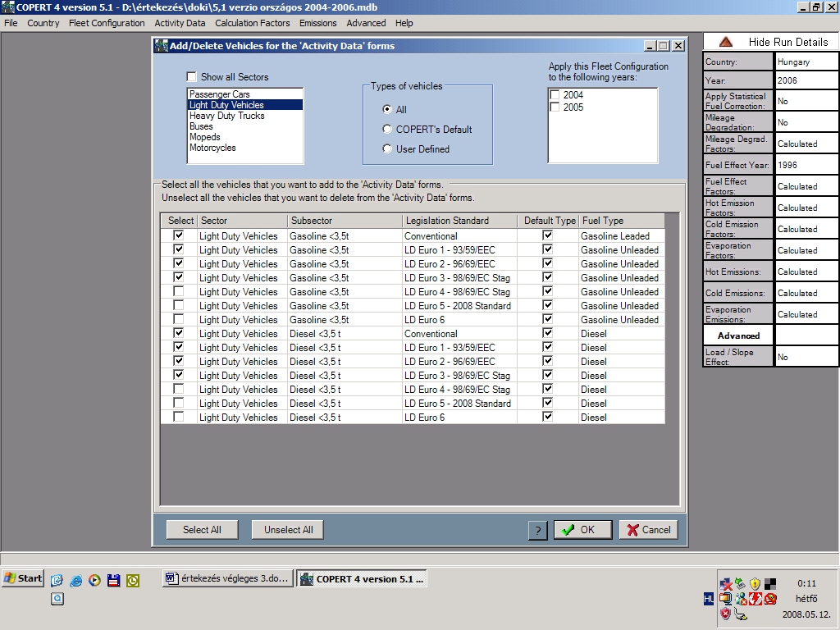Image resolution: width=840 pixels, height=630 pixels.
Task: Select Heavy Duty Trucks in sector list
Action: pyautogui.click(x=245, y=116)
